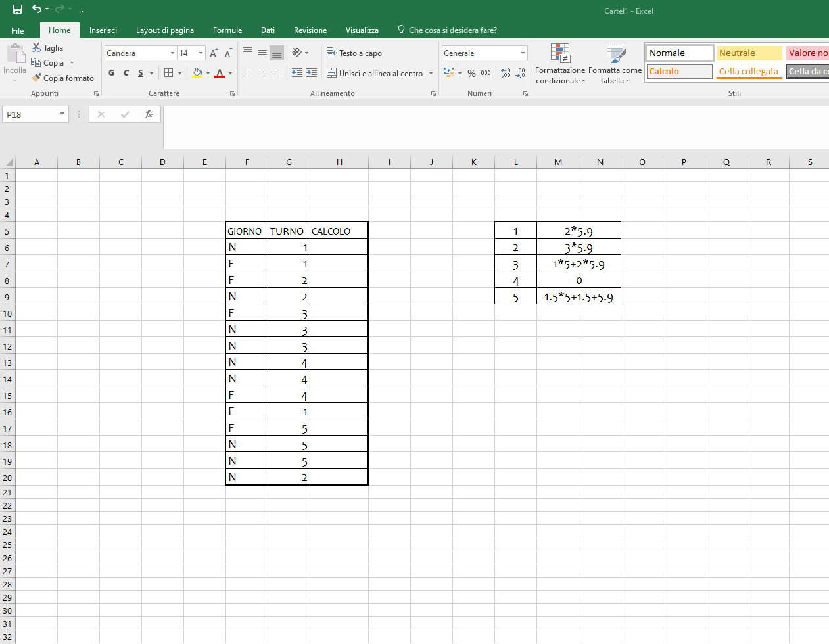Apply the red font color
Image resolution: width=829 pixels, height=644 pixels.
220,73
